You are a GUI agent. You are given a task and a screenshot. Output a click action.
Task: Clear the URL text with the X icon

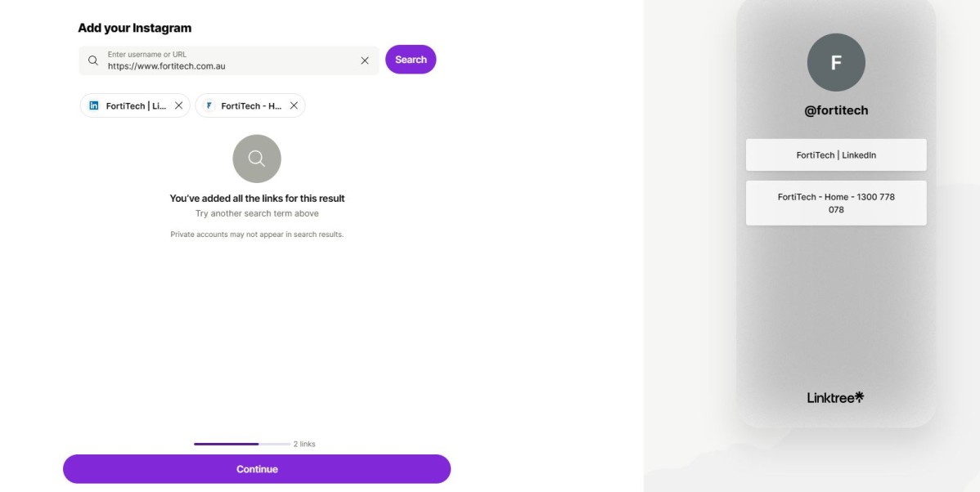click(365, 60)
